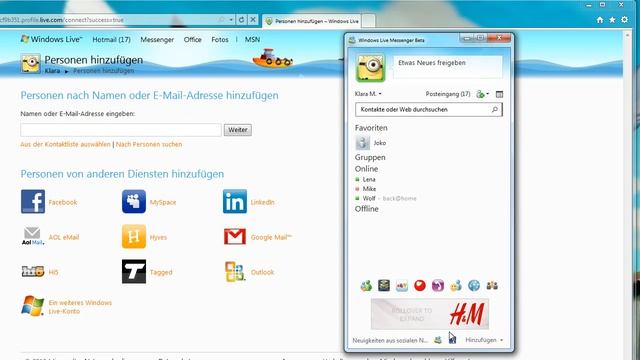Click the eBay icon in Messenger

[402, 286]
